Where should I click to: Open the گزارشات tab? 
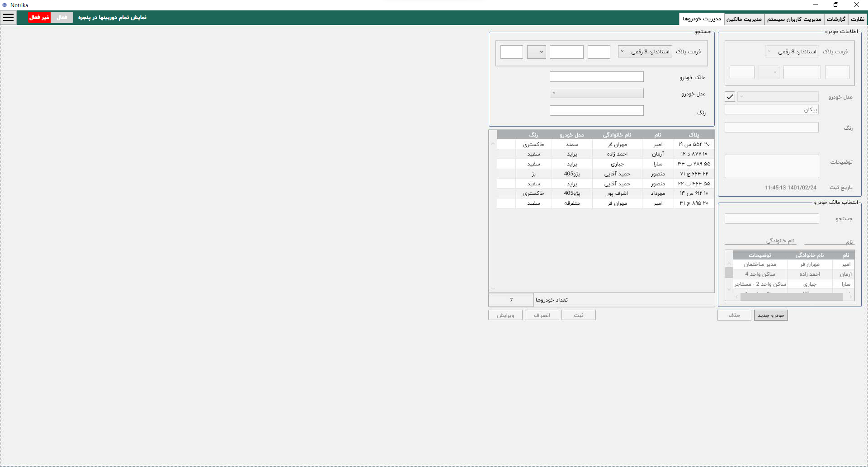(836, 19)
